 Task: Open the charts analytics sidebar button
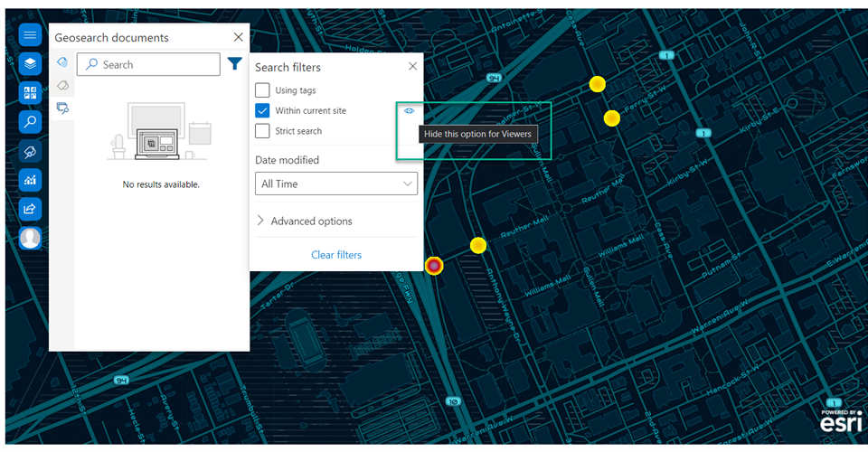tap(30, 179)
